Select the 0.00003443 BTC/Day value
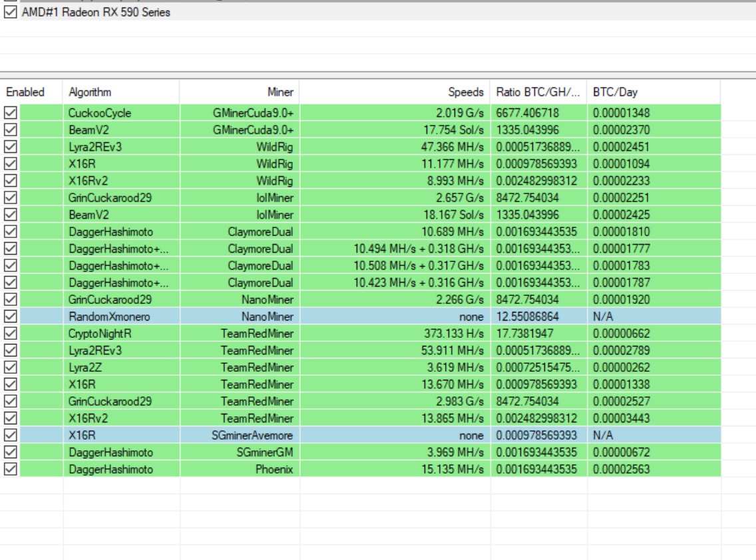756x560 pixels. (621, 418)
